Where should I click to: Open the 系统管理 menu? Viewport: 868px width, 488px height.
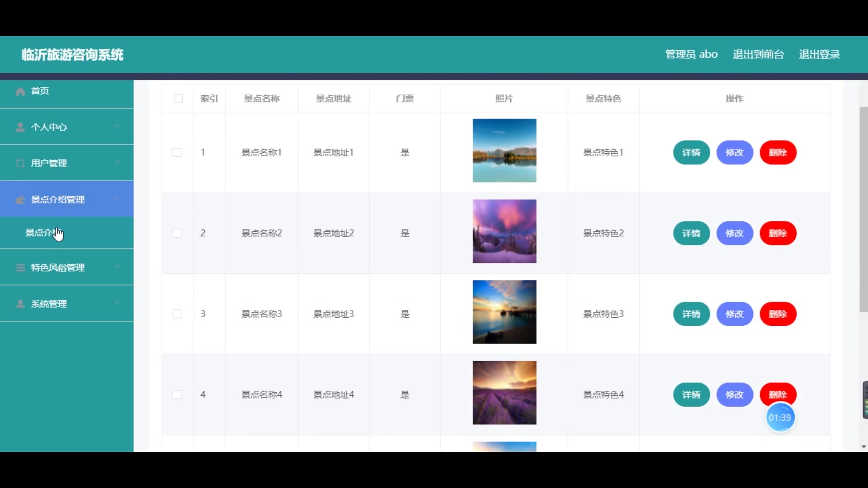tap(67, 304)
